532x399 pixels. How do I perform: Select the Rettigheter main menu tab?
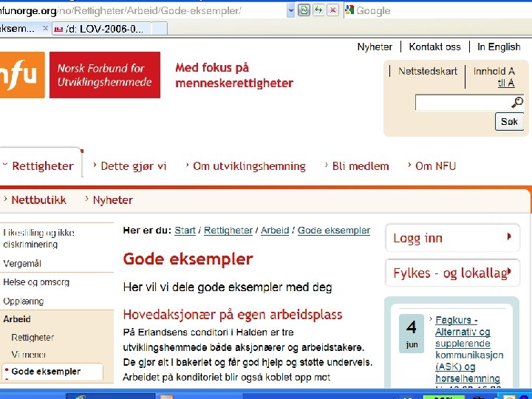pyautogui.click(x=42, y=166)
